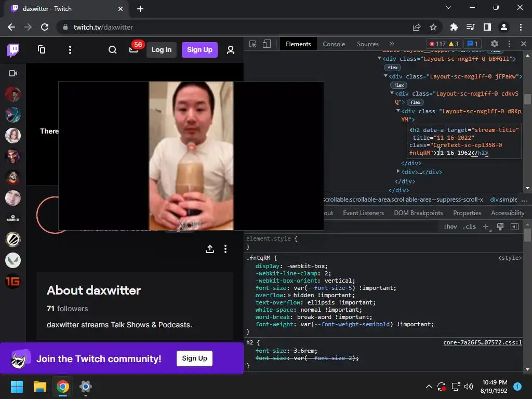532x399 pixels.
Task: Collapse the div with class jFPakw
Action: click(x=385, y=76)
